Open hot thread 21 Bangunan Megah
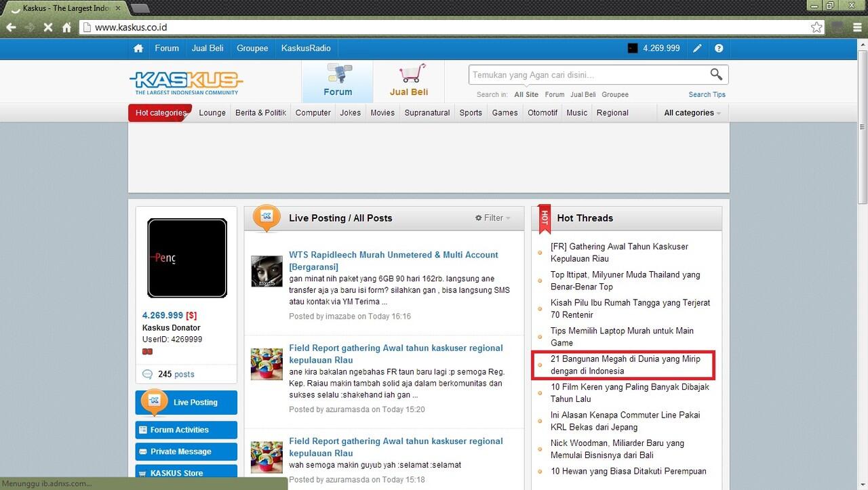 coord(625,365)
